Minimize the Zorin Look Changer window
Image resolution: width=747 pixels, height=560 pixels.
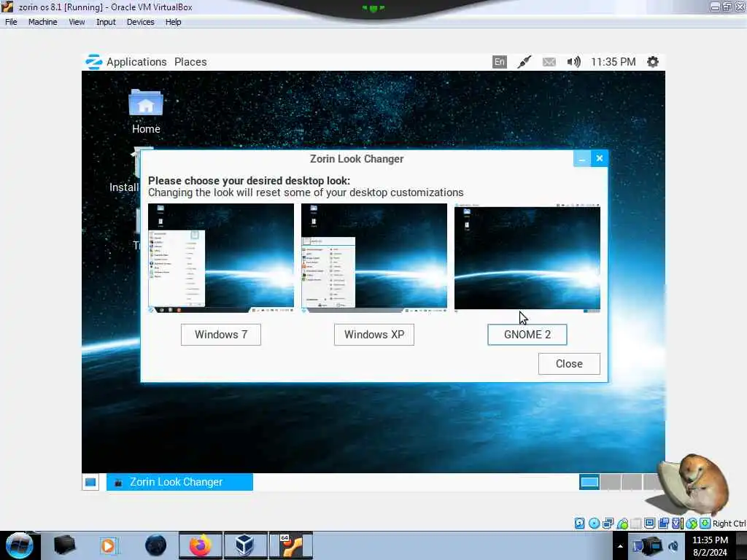tap(581, 158)
